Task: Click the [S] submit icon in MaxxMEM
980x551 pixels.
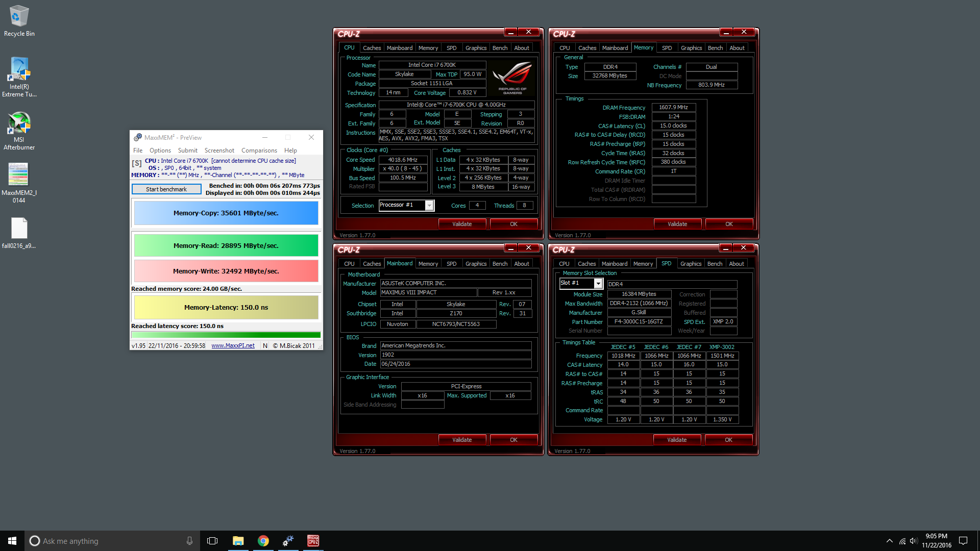Action: [136, 164]
